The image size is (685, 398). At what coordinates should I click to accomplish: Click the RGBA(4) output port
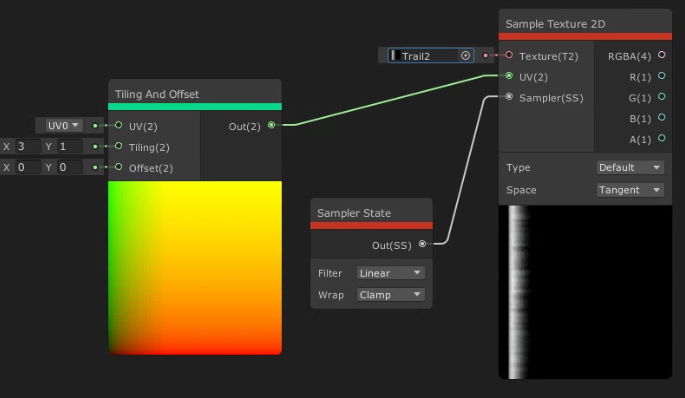click(661, 55)
